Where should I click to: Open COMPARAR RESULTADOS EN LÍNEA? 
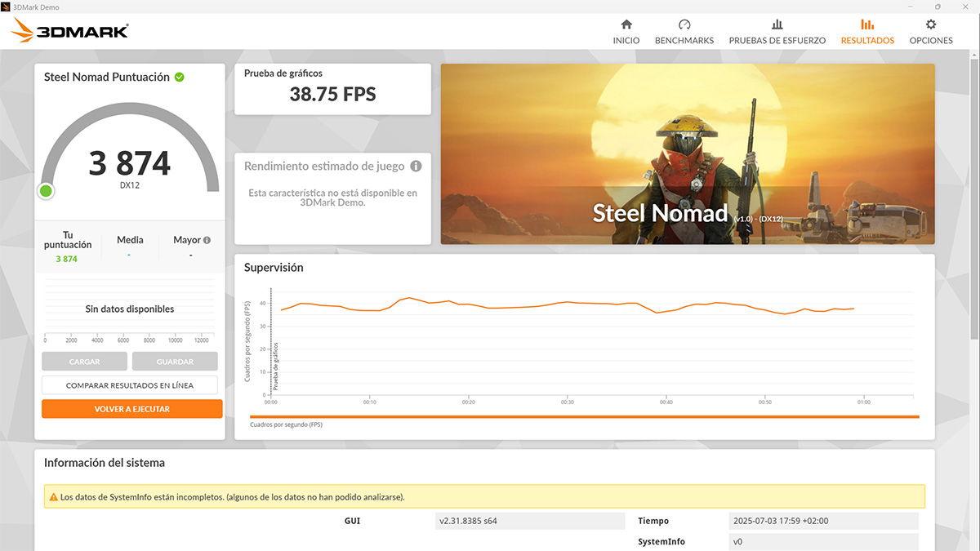click(130, 385)
